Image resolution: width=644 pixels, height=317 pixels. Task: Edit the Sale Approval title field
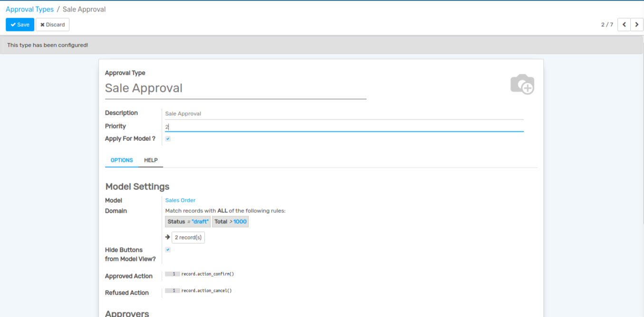(235, 89)
